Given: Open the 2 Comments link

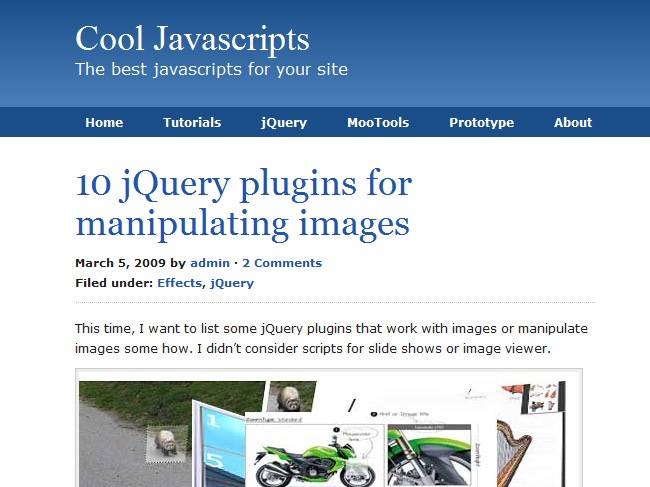Looking at the screenshot, I should pyautogui.click(x=282, y=263).
